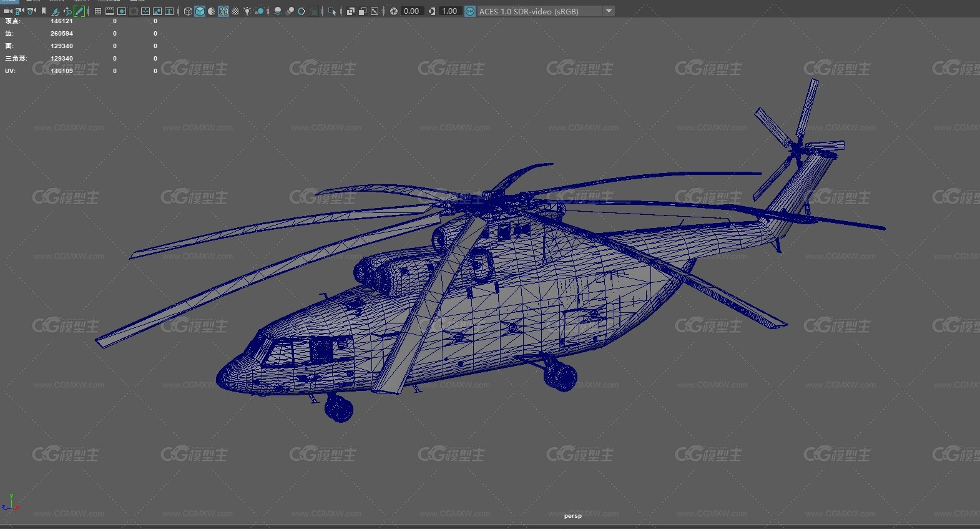The image size is (980, 529).
Task: Click the camera Bookmarks icon
Action: pos(44,11)
